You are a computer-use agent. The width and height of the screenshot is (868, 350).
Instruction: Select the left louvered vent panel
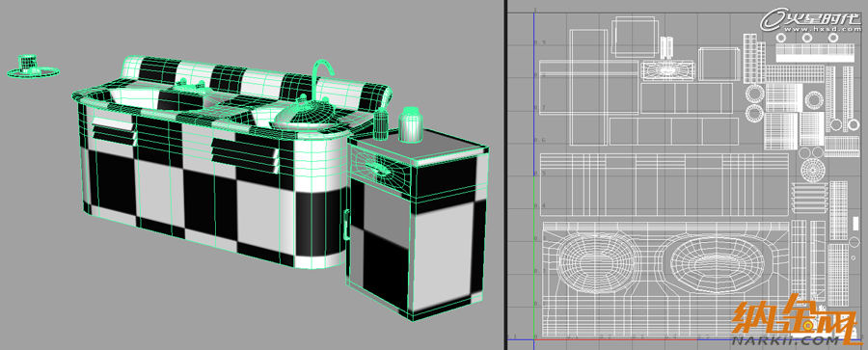tap(114, 132)
